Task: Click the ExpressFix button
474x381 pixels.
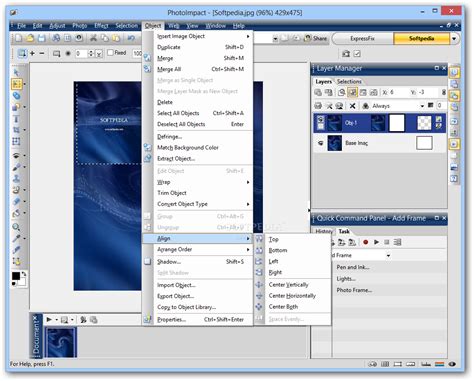Action: pos(362,39)
